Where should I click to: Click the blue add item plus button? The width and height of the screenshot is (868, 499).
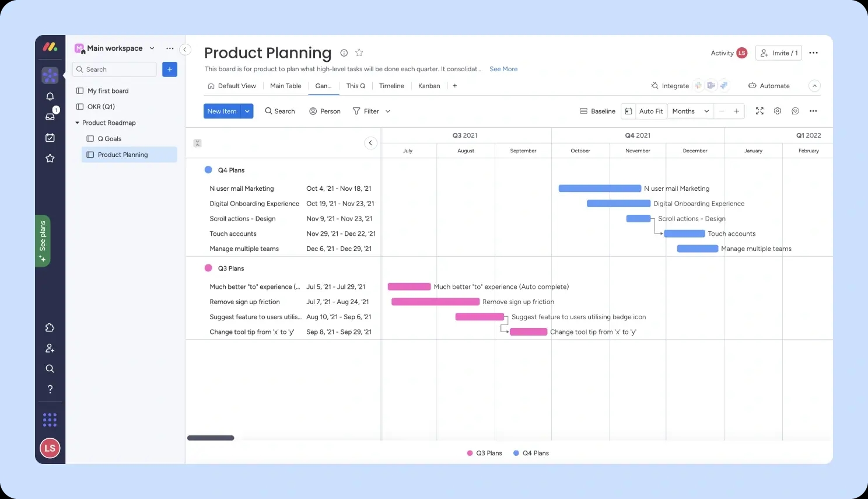click(x=170, y=69)
